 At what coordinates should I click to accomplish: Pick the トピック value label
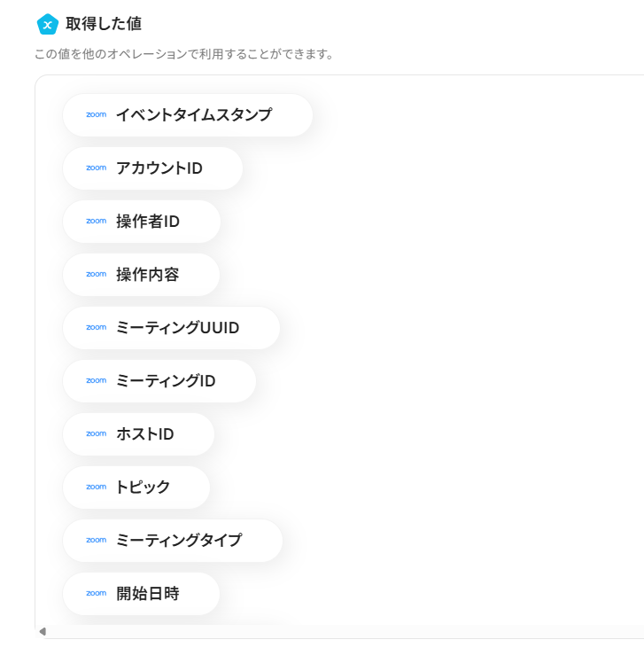point(144,487)
